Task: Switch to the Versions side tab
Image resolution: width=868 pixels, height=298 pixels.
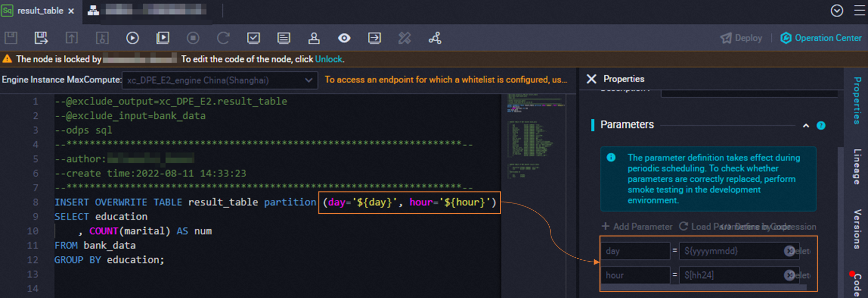Action: [857, 229]
